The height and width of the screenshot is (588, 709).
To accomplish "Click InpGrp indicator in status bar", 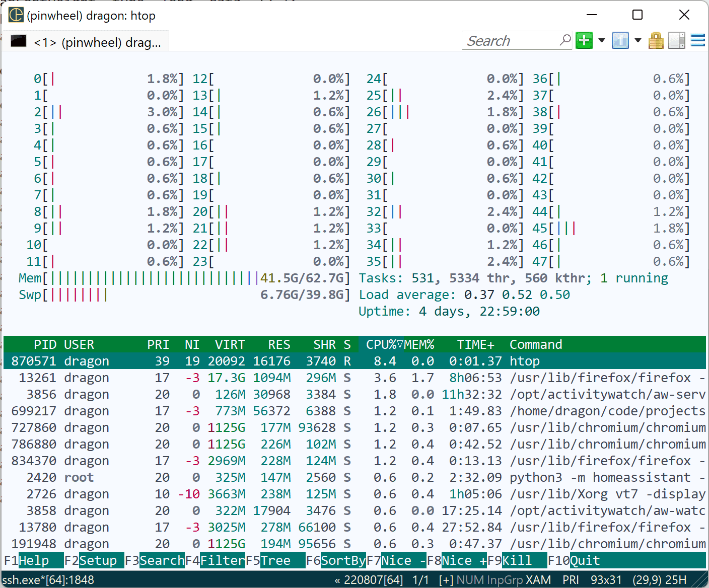I will click(505, 580).
